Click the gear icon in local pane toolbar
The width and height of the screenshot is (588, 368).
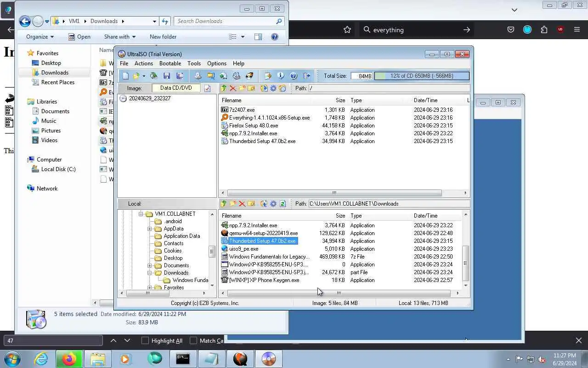[273, 203]
